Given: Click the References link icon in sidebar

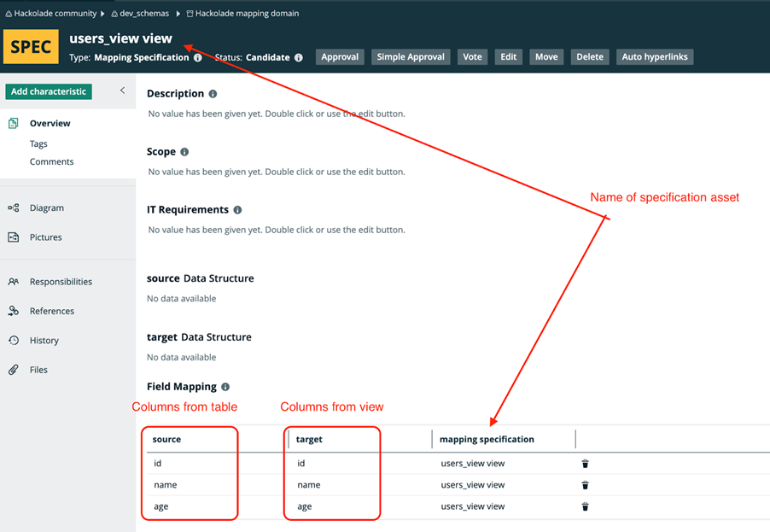Looking at the screenshot, I should click(x=15, y=311).
